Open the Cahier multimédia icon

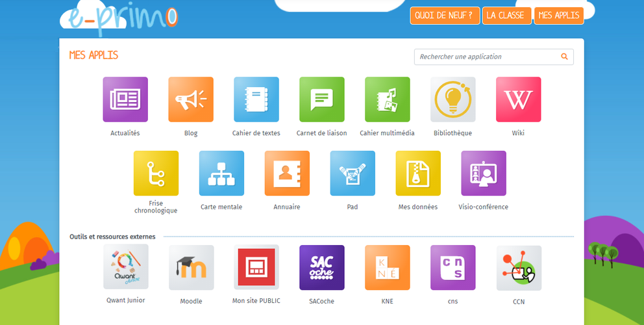click(x=388, y=99)
